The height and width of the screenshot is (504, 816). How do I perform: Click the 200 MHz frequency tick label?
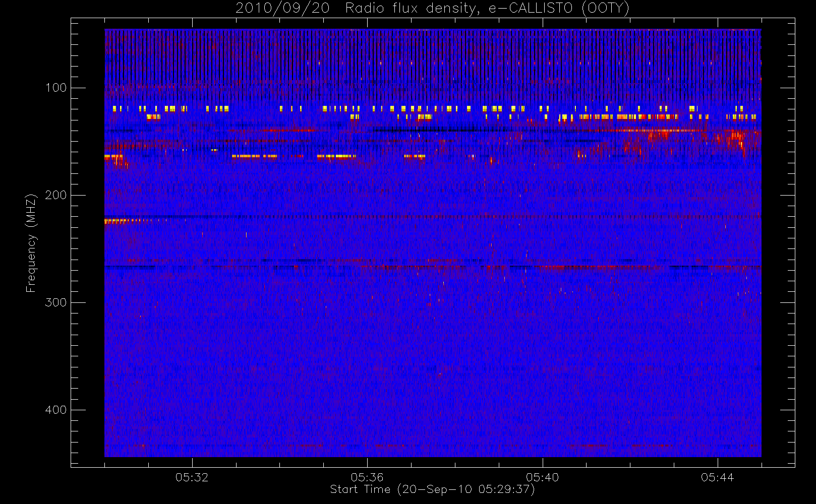tap(55, 195)
